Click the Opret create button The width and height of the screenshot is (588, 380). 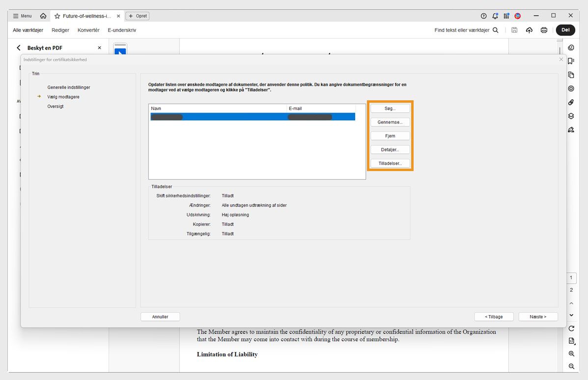[138, 16]
